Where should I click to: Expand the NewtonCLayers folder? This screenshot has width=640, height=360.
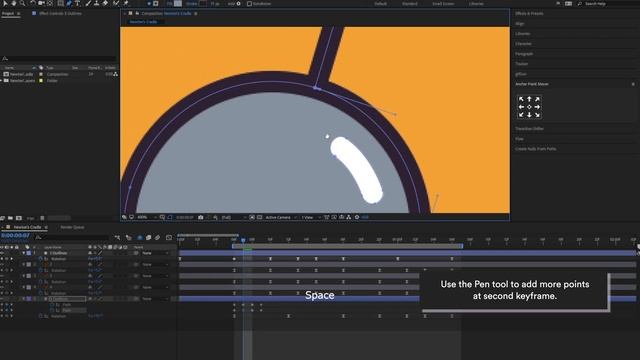point(2,81)
